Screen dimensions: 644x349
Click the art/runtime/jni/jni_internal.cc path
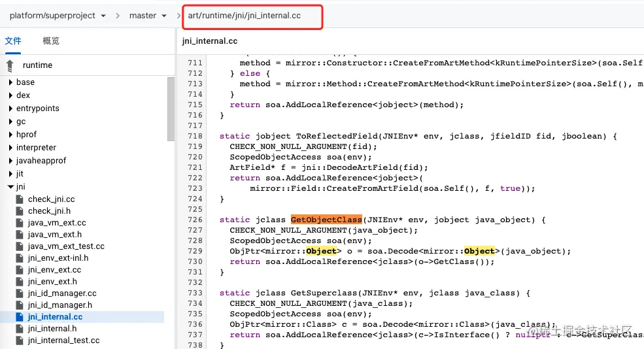pos(245,16)
